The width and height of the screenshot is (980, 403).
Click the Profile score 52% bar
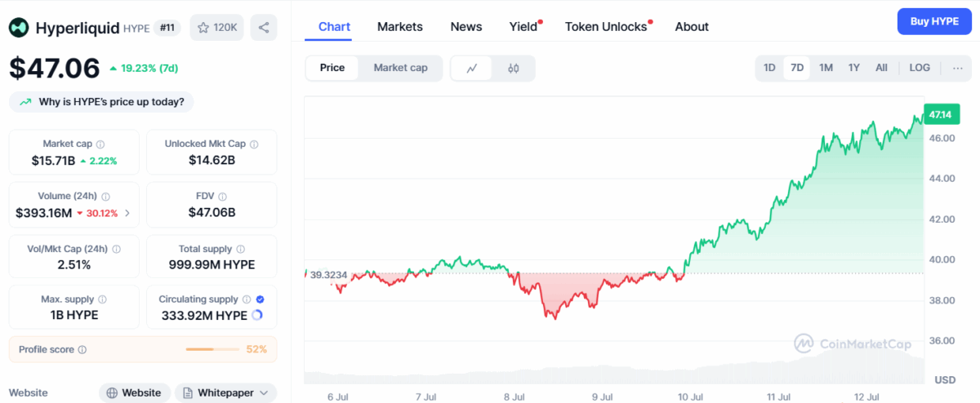tap(212, 349)
